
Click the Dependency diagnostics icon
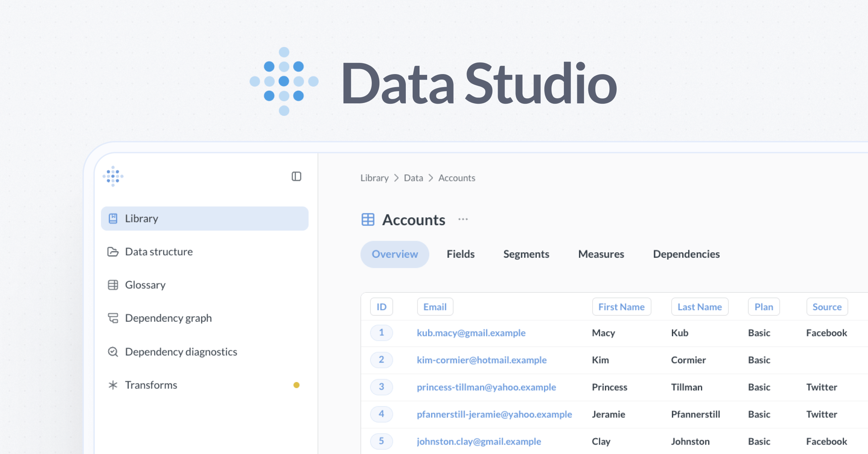coord(113,352)
